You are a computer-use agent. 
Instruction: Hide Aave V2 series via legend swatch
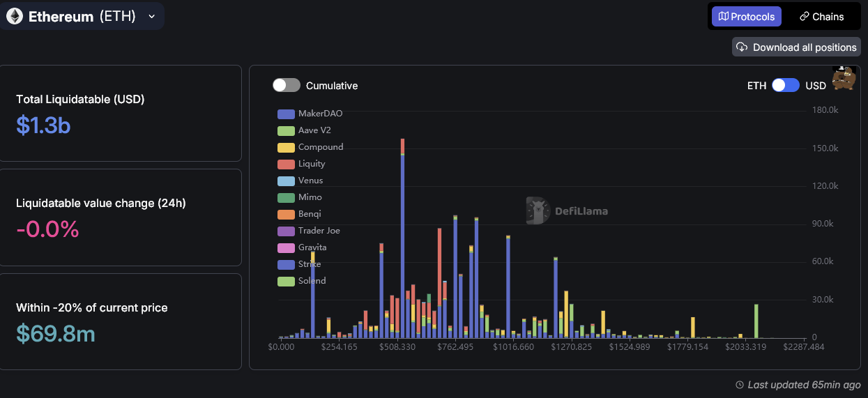point(286,130)
